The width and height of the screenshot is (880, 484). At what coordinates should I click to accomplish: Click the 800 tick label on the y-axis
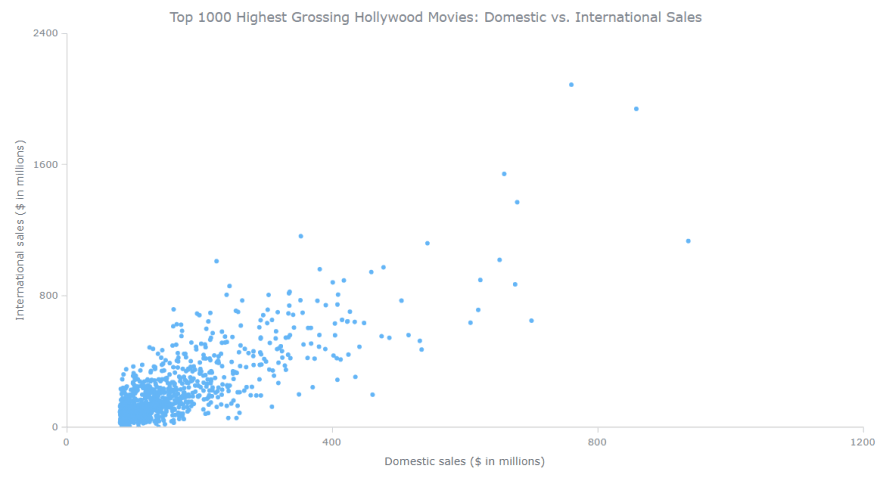[x=48, y=296]
